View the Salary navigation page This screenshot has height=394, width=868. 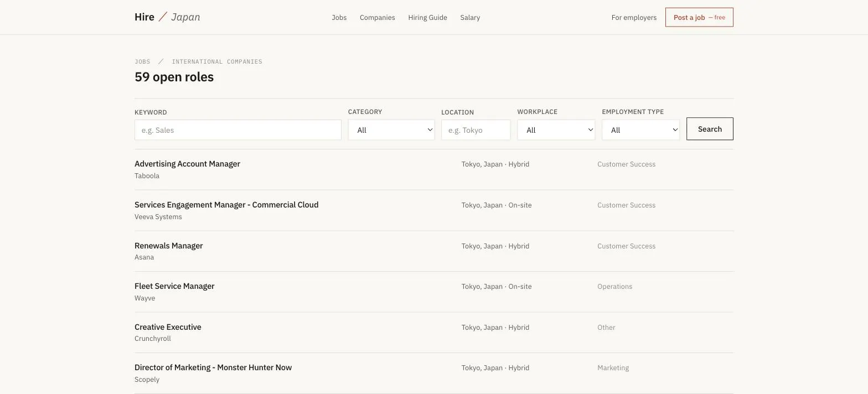click(470, 18)
